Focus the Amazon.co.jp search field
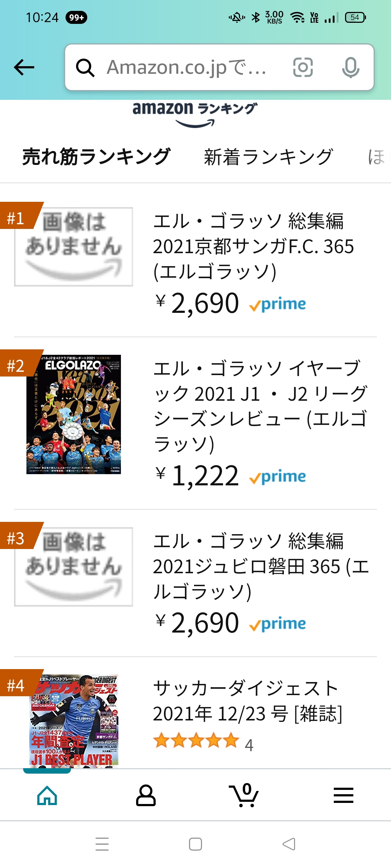 pos(187,67)
